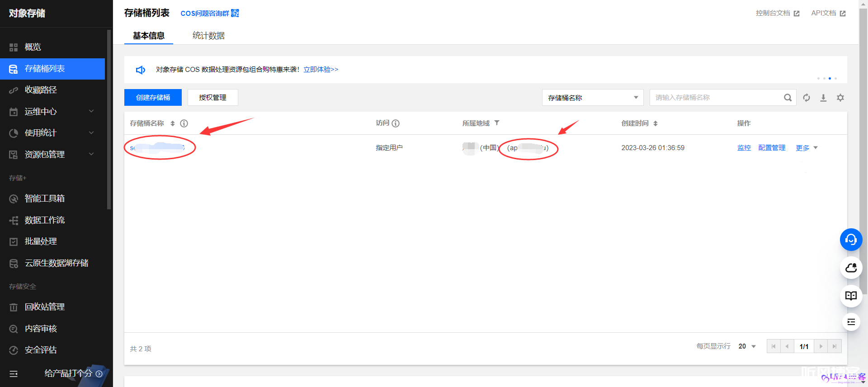Click 创建存储桶 button
The height and width of the screenshot is (387, 868).
point(153,98)
